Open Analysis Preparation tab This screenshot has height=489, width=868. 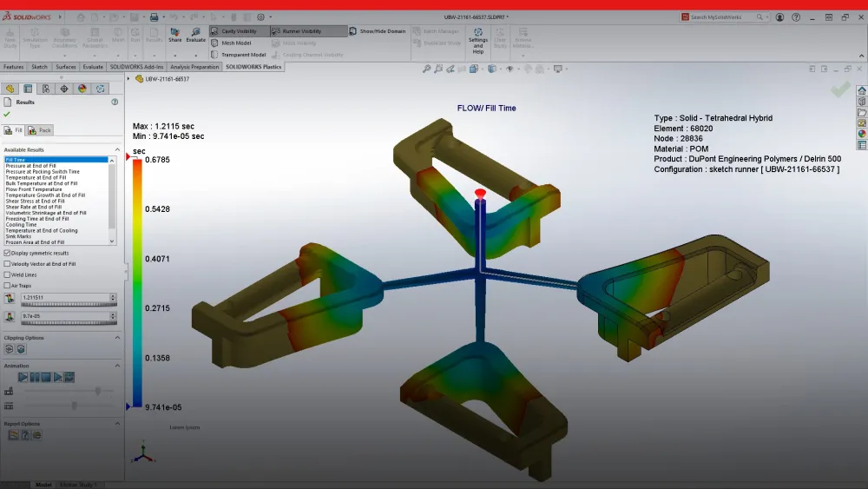194,67
